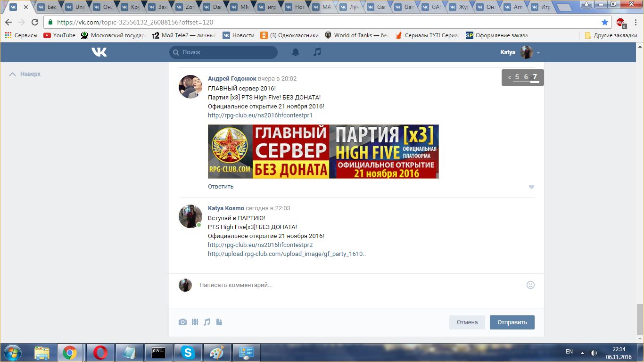Open the taskbar clock and date
The height and width of the screenshot is (362, 644).
coord(619,353)
